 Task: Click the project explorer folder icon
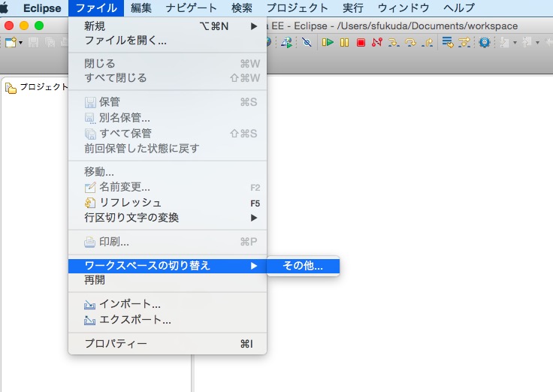point(11,88)
